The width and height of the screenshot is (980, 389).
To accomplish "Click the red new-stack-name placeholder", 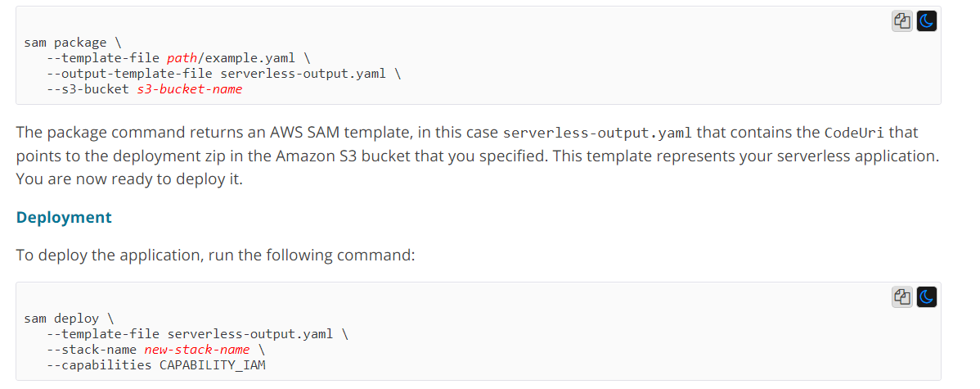I will (x=196, y=350).
